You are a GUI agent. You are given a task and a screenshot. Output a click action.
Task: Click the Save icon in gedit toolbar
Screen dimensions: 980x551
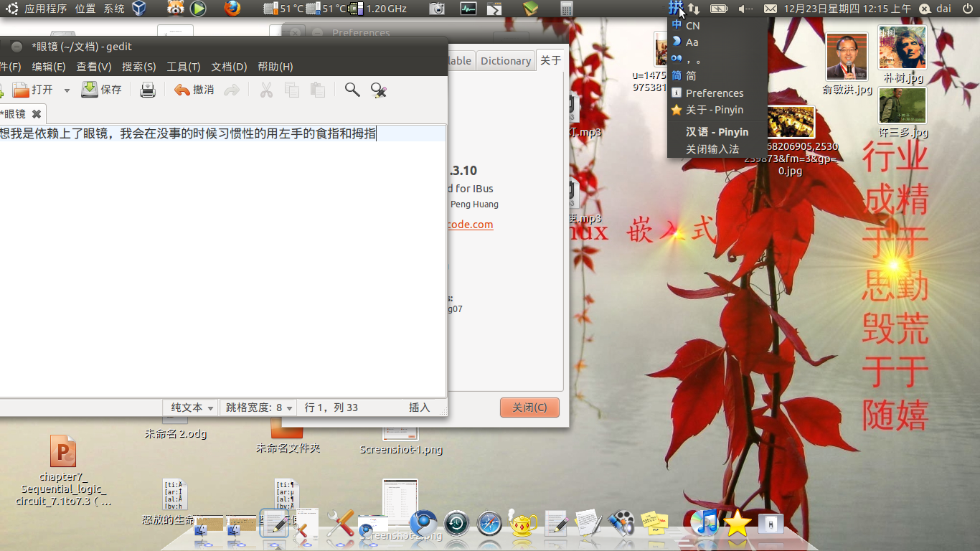pos(90,90)
